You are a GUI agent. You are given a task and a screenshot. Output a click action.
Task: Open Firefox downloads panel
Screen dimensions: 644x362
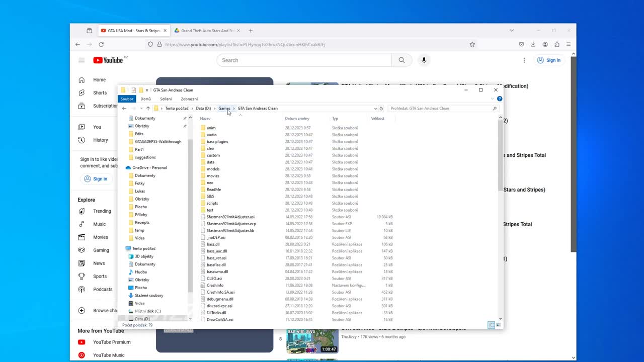[x=533, y=44]
